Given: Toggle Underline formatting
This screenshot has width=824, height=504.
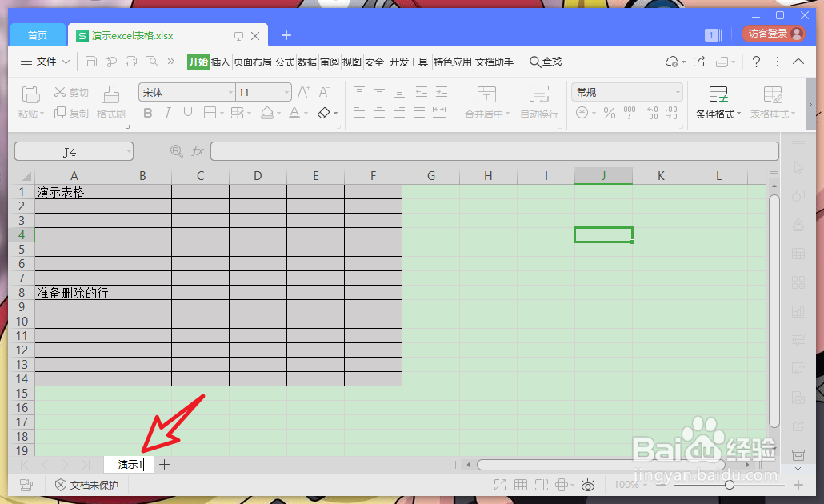Looking at the screenshot, I should click(x=188, y=113).
